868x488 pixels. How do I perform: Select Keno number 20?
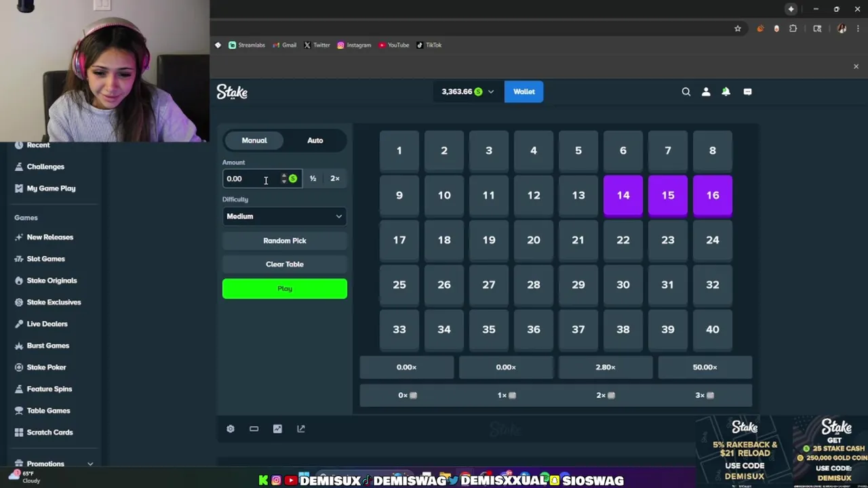(x=534, y=240)
